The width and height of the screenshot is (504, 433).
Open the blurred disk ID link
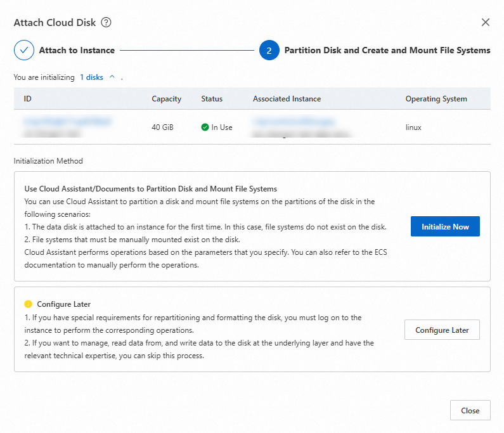pos(67,120)
